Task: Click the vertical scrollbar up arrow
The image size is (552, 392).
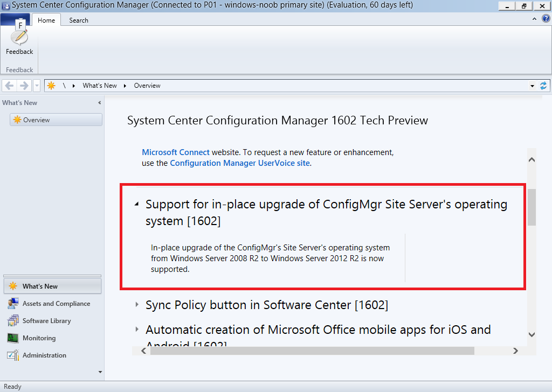Action: pos(532,159)
